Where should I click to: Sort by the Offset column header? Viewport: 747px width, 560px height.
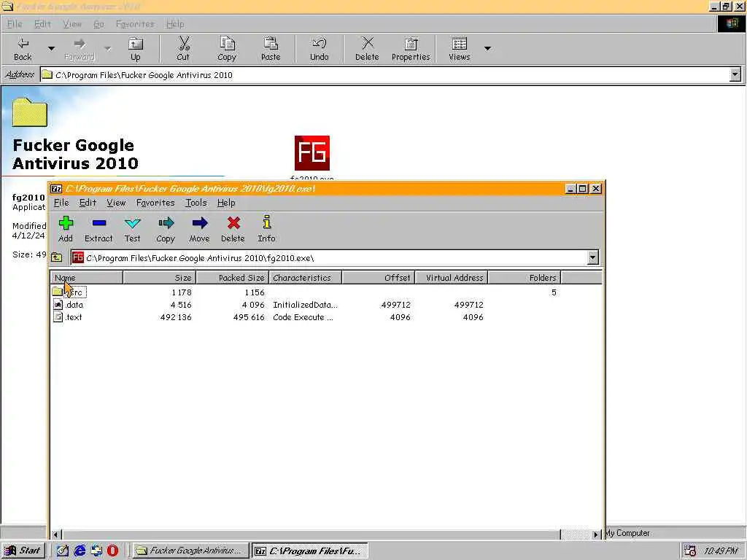tap(379, 278)
